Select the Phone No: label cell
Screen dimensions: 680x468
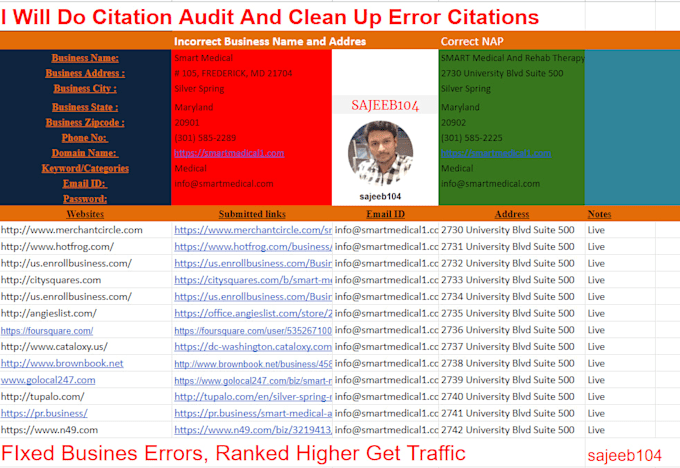pos(85,137)
